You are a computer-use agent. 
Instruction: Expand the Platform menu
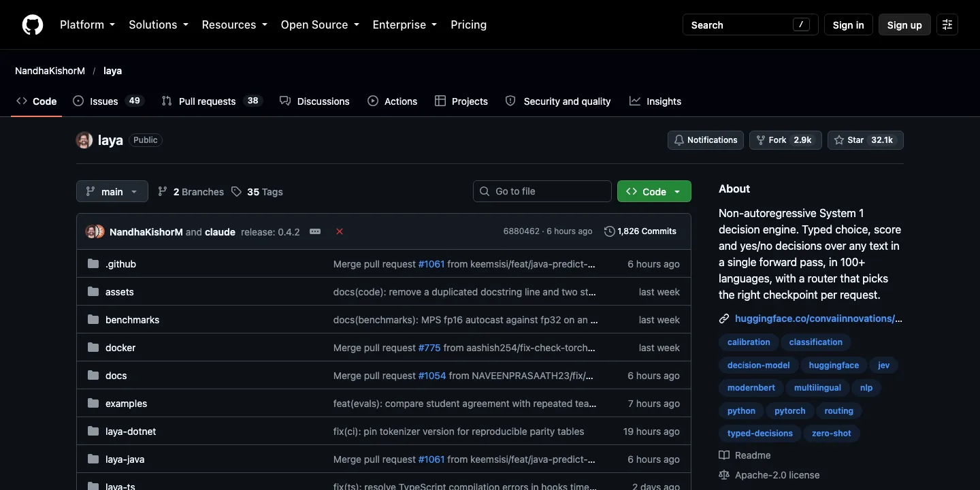(x=87, y=24)
